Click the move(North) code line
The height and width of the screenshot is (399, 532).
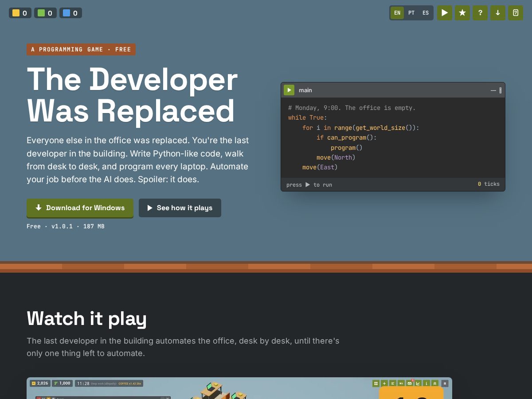click(x=336, y=157)
